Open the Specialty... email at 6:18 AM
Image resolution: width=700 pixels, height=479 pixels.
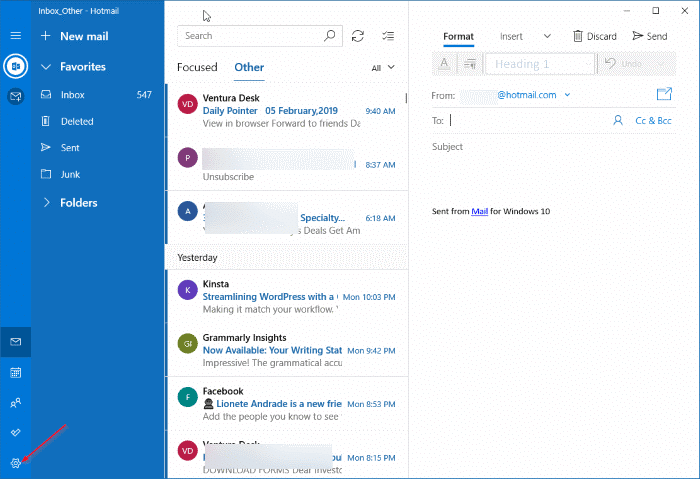point(286,217)
